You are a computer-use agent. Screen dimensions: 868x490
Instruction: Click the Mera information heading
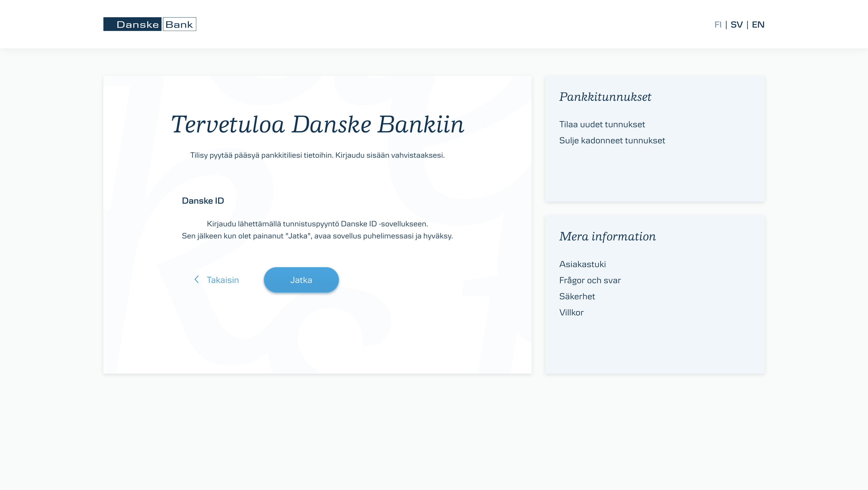point(608,237)
